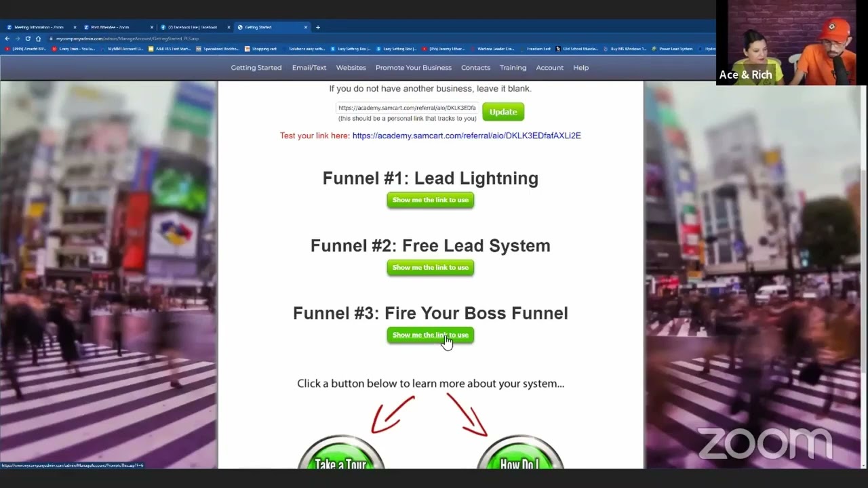Image resolution: width=868 pixels, height=488 pixels.
Task: Open the MyMMI Account bookmark
Action: pyautogui.click(x=122, y=49)
